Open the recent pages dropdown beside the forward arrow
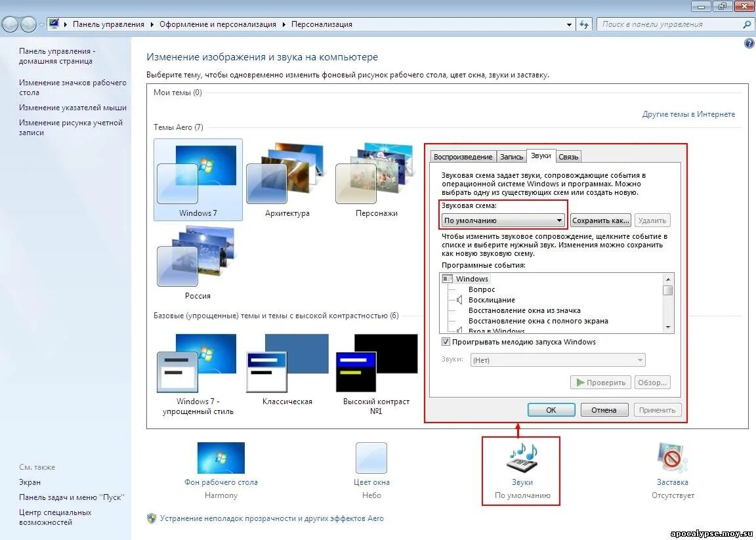Screen dimensions: 756x540 [x=41, y=24]
